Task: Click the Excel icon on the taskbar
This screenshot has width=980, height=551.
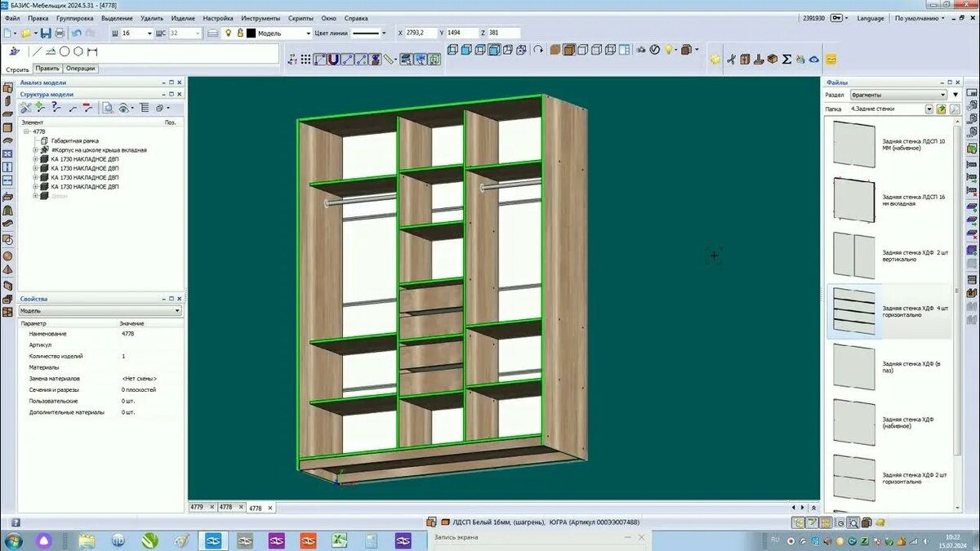Action: coord(341,540)
